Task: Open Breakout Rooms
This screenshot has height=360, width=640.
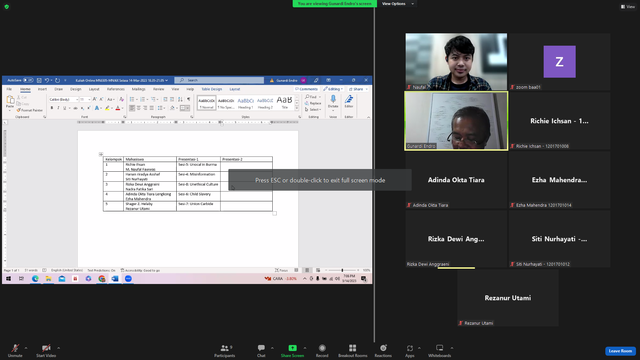Action: 353,350
